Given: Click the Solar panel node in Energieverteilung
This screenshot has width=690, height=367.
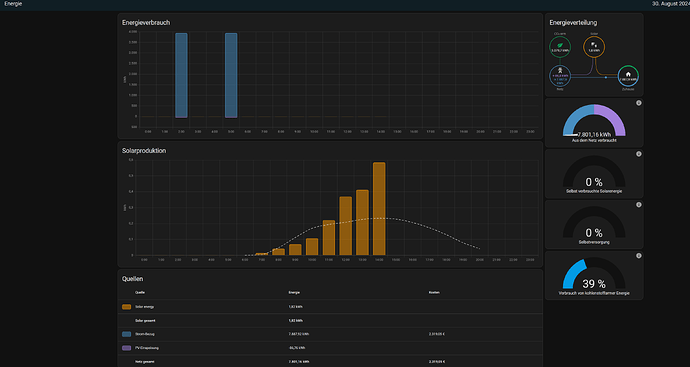Looking at the screenshot, I should click(x=594, y=47).
